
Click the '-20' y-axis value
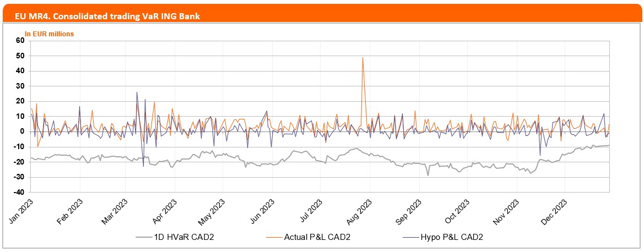pyautogui.click(x=19, y=162)
